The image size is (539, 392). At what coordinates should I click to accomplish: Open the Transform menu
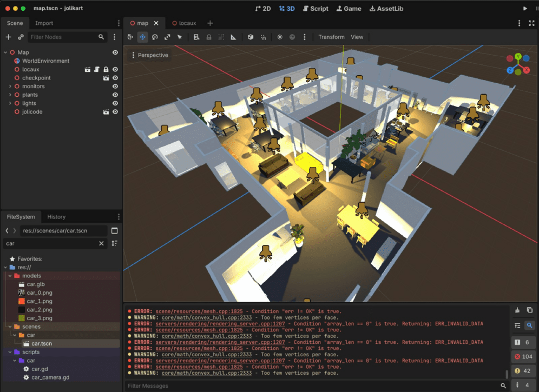331,37
